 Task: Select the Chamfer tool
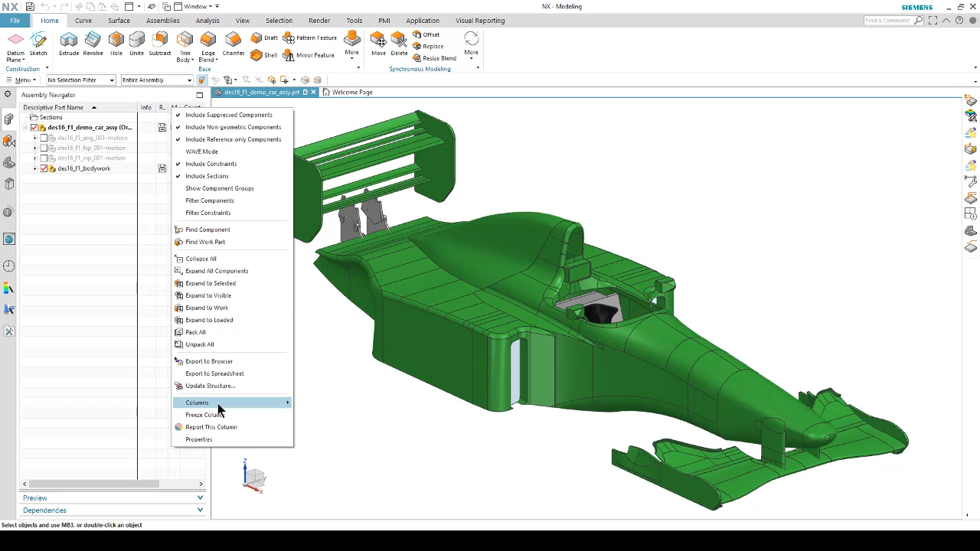tap(234, 42)
